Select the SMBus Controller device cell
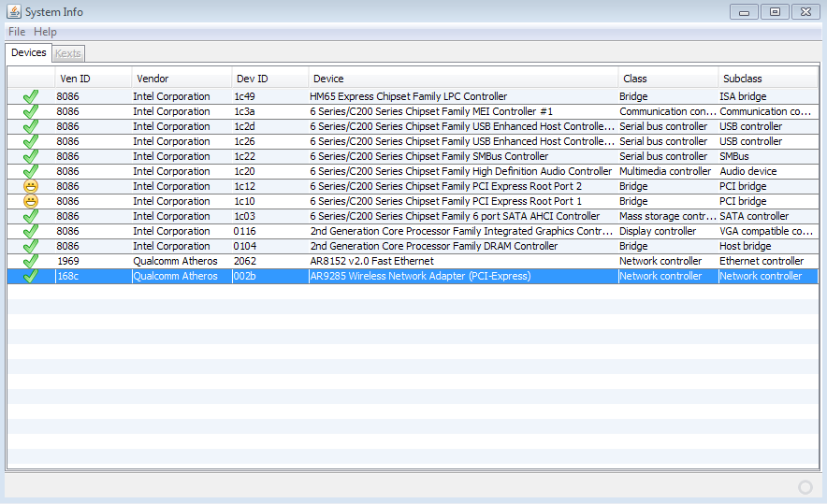This screenshot has width=827, height=504. [463, 156]
